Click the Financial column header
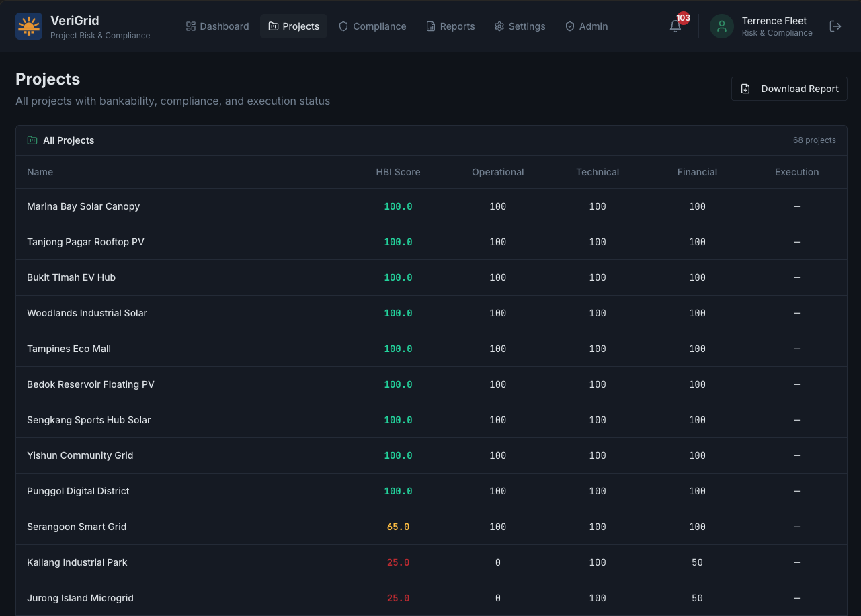The height and width of the screenshot is (616, 861). click(697, 172)
